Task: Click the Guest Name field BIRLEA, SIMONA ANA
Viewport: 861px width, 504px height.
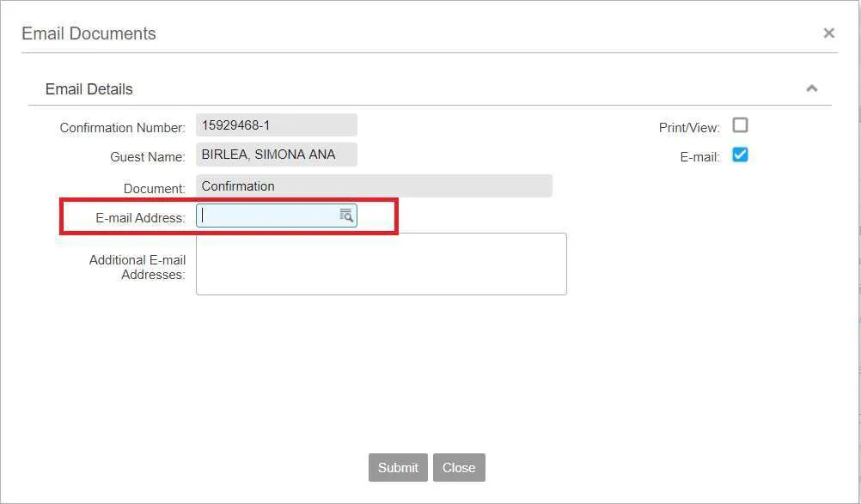Action: [x=276, y=154]
